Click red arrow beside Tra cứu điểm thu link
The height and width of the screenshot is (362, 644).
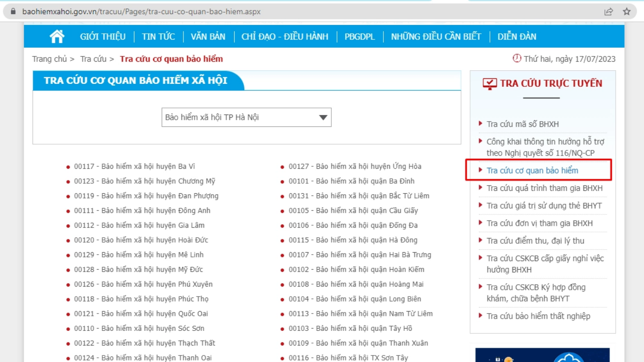[x=480, y=240]
